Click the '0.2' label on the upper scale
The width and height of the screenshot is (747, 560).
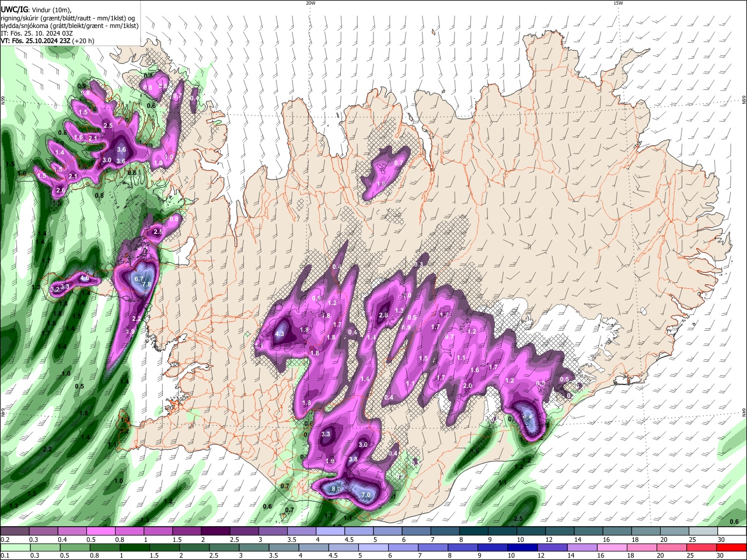pos(4,540)
